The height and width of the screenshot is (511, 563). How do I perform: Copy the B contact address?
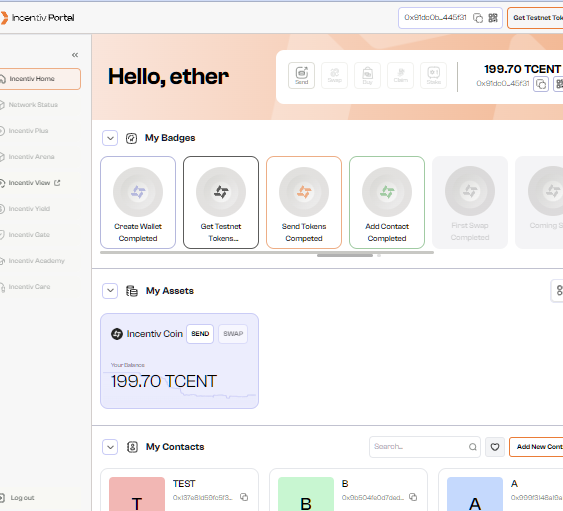coord(413,497)
